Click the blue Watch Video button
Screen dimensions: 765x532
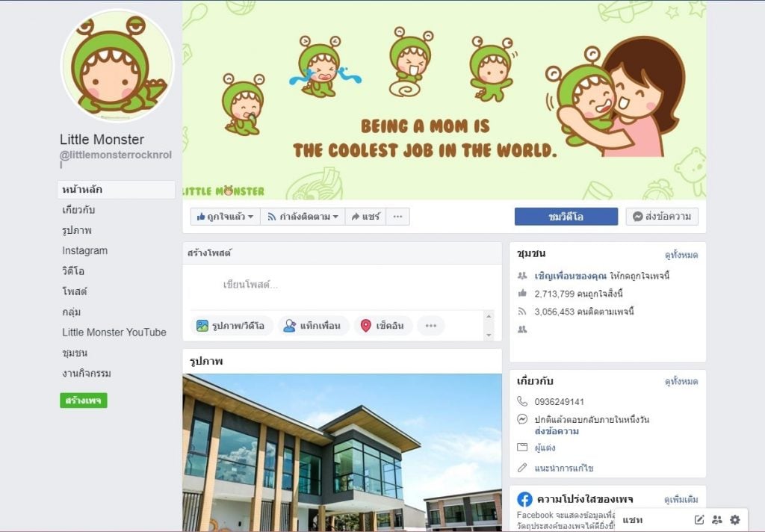pyautogui.click(x=566, y=217)
